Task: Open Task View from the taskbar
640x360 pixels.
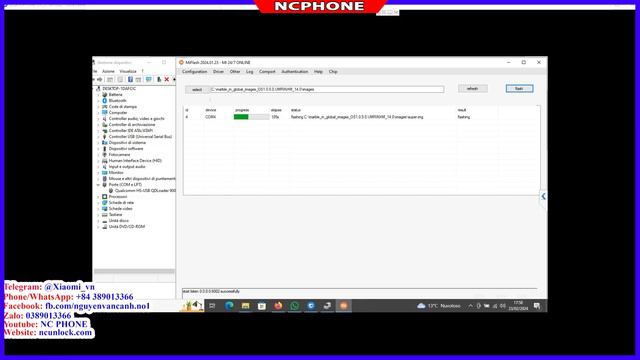Action: click(212, 306)
